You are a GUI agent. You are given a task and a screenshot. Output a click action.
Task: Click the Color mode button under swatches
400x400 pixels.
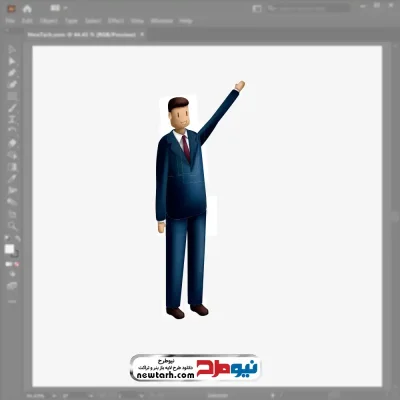pos(8,264)
